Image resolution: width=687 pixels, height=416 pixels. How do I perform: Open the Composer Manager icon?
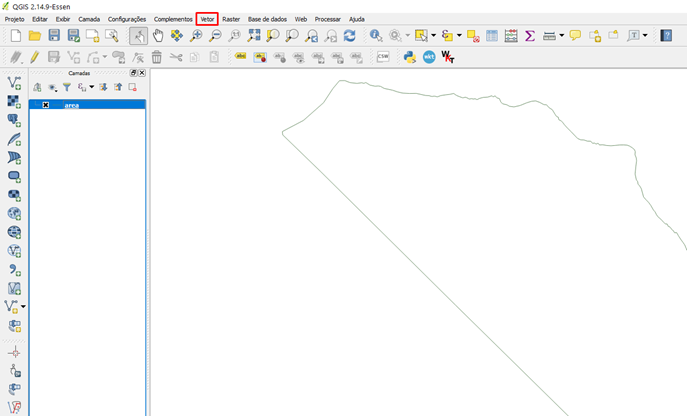[112, 36]
